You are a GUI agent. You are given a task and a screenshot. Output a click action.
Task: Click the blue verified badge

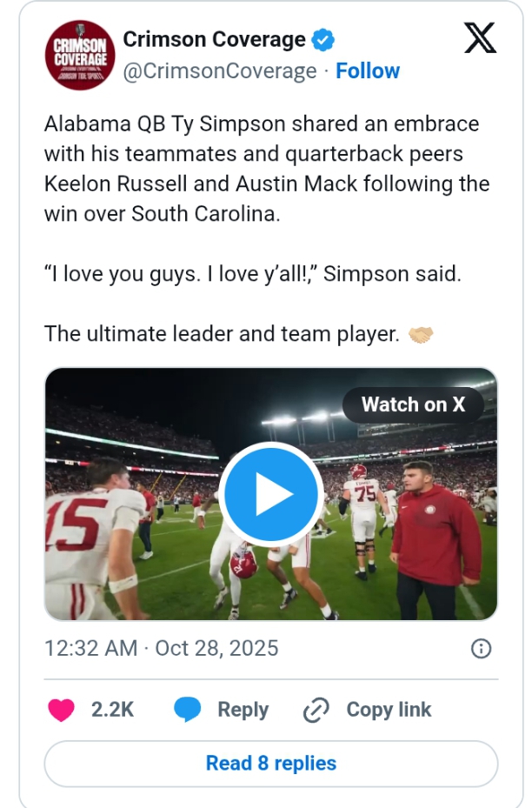pos(323,40)
